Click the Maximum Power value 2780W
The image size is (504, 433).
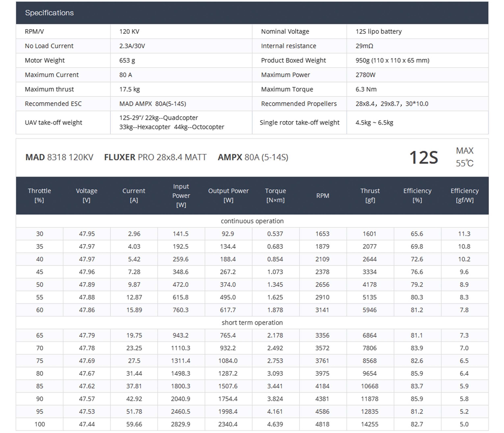point(365,75)
